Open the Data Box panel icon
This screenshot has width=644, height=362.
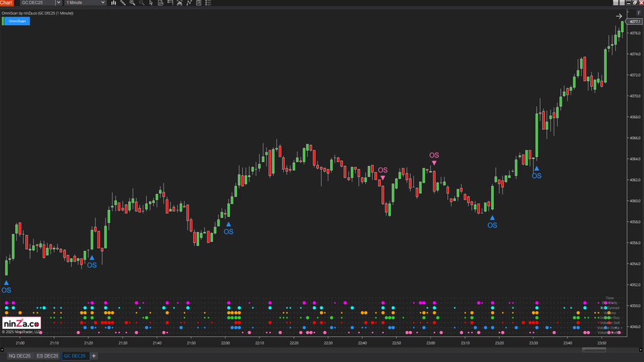pos(161,3)
